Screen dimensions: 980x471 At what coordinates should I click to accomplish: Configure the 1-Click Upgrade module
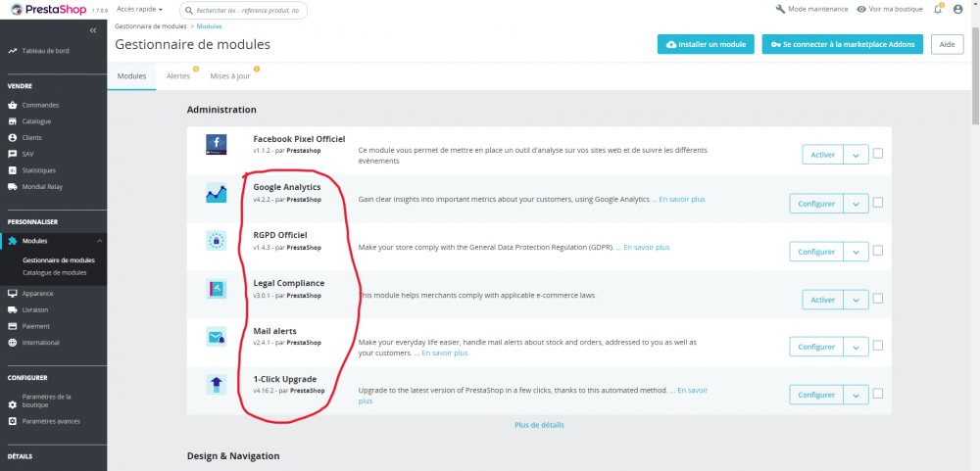click(816, 395)
